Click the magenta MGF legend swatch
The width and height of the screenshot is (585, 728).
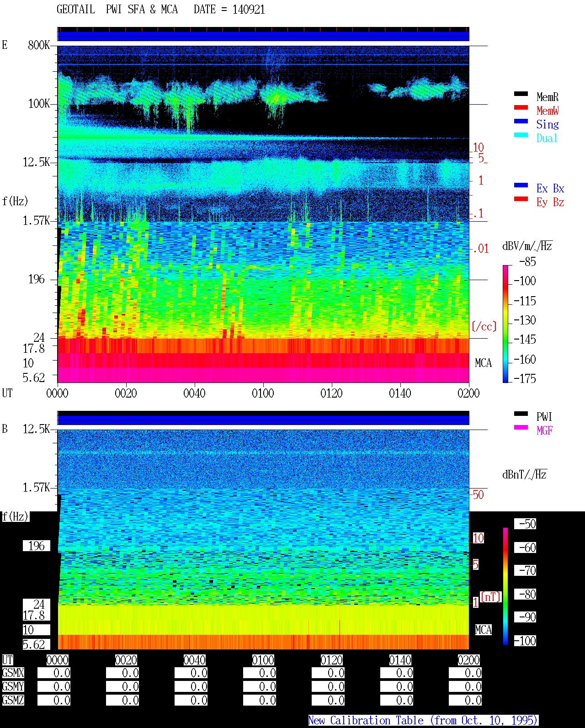click(521, 427)
